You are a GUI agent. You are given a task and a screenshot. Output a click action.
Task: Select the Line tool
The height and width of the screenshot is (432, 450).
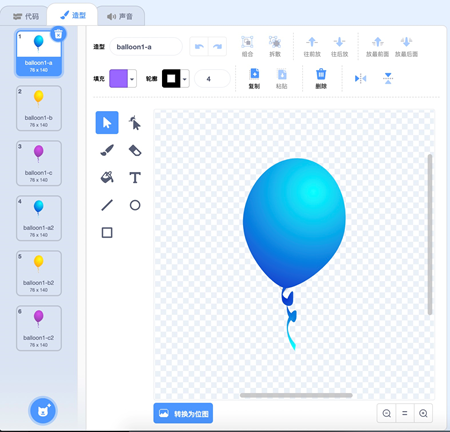[107, 205]
